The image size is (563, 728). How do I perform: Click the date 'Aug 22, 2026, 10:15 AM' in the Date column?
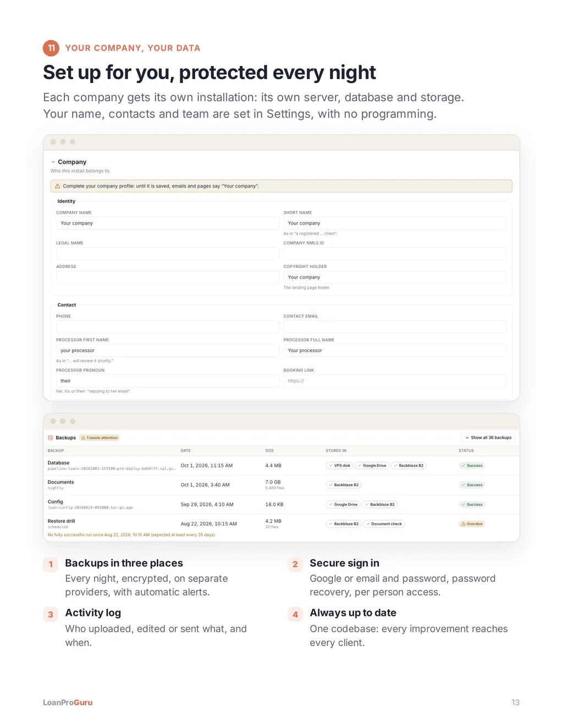[x=209, y=524]
